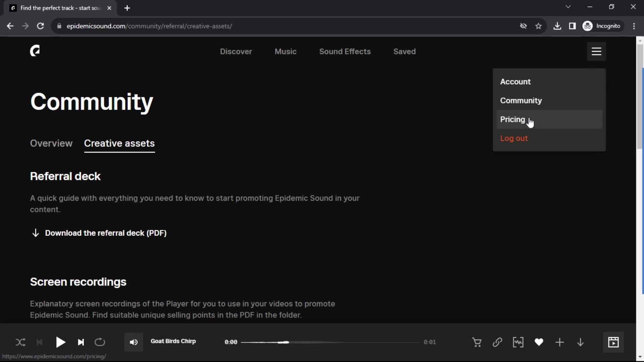Click the shuffle playback icon

[20, 342]
